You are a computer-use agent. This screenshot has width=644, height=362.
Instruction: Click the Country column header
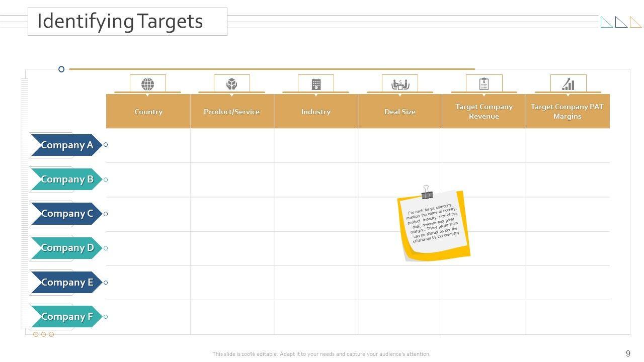pos(148,111)
